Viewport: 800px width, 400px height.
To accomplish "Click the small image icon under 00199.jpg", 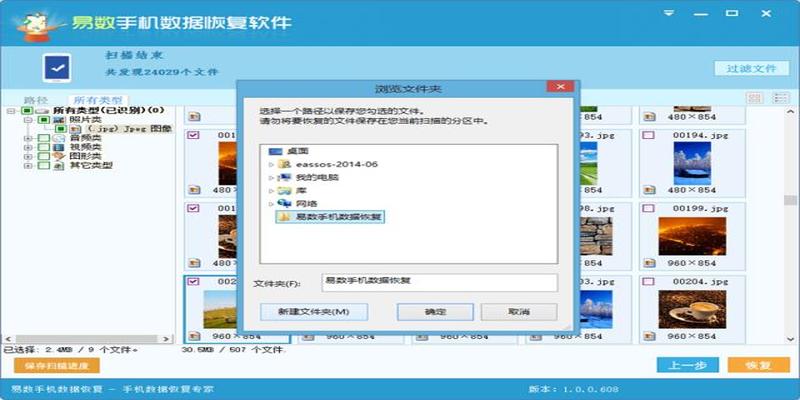I will point(649,263).
